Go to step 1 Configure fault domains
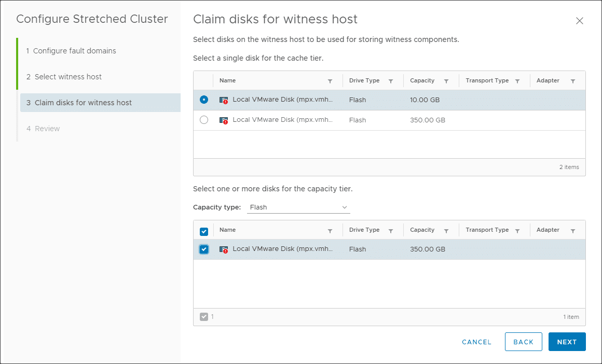This screenshot has width=602, height=364. [x=74, y=51]
